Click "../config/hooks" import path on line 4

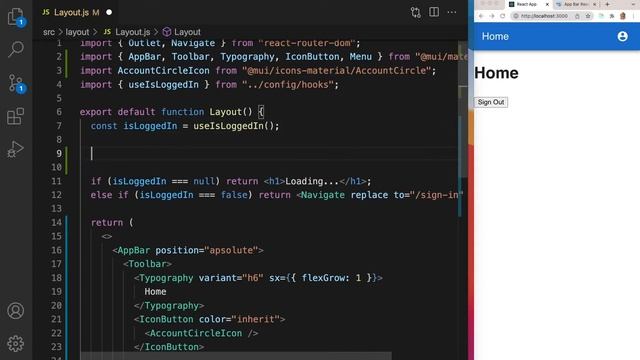point(288,84)
